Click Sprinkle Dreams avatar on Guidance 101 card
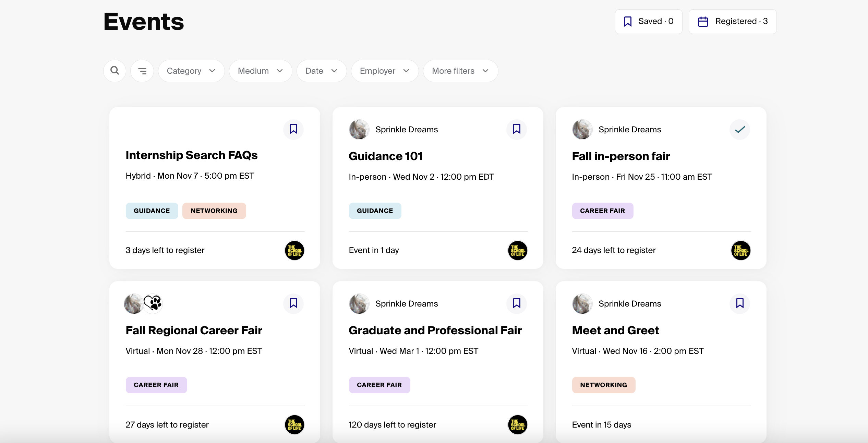The image size is (868, 443). pyautogui.click(x=359, y=129)
